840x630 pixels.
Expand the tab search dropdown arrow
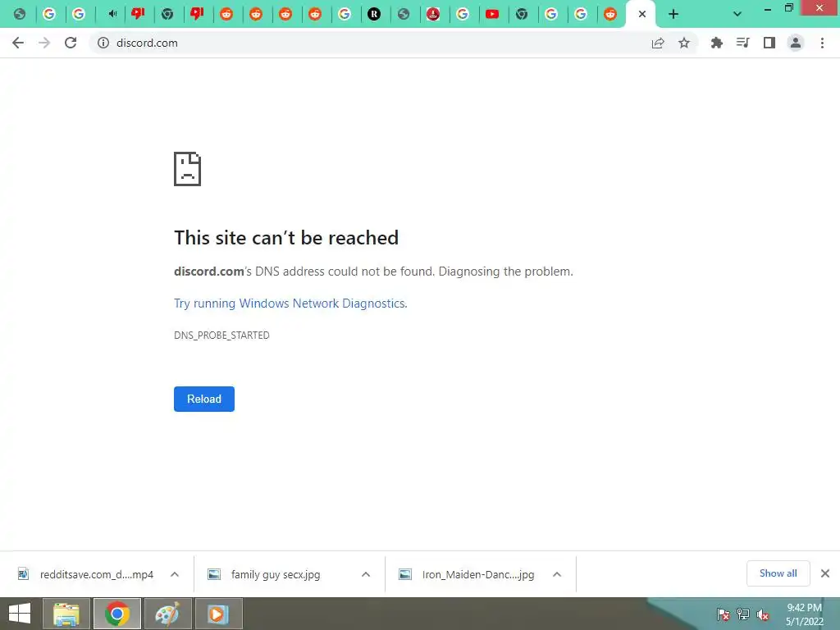(737, 14)
